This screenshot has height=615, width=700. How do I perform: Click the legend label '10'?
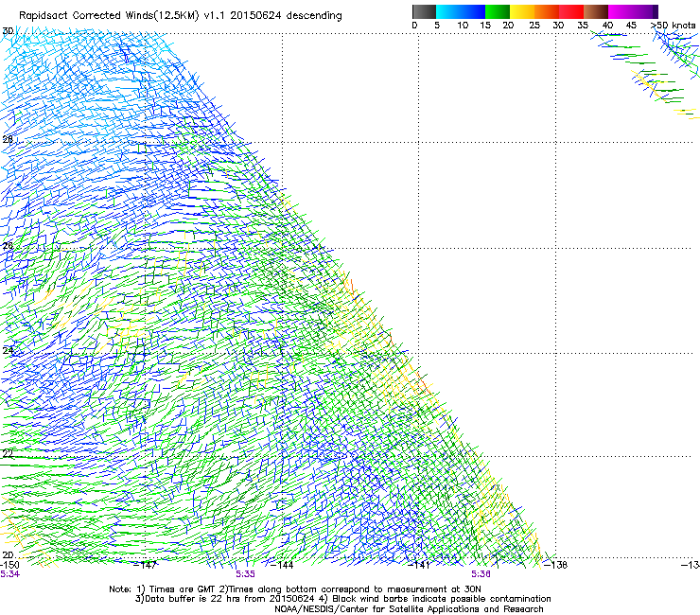click(x=463, y=26)
